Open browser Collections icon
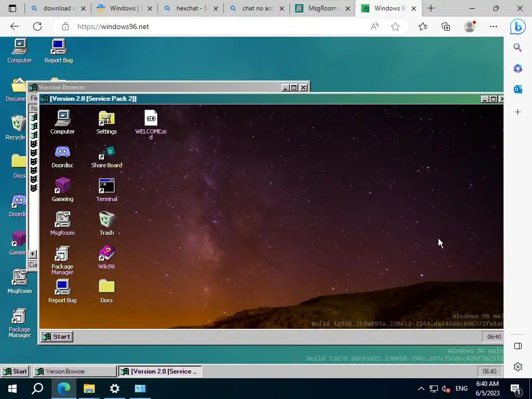This screenshot has height=399, width=532. tap(446, 26)
